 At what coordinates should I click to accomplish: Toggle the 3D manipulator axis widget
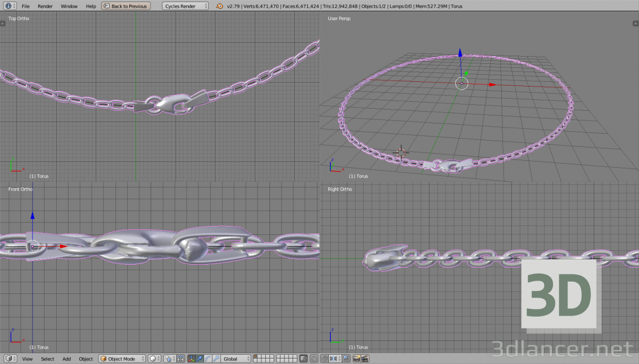pyautogui.click(x=191, y=358)
